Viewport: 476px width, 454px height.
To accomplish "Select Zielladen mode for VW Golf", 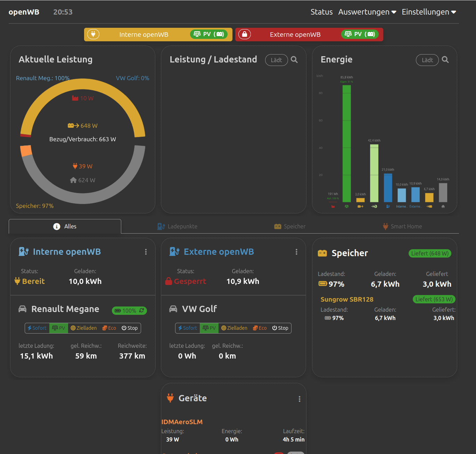I will [234, 328].
